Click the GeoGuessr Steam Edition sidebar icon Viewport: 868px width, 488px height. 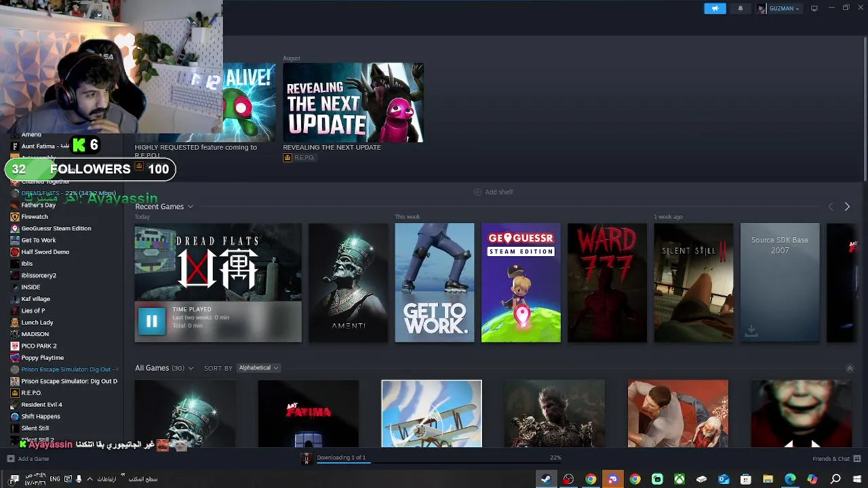coord(15,228)
